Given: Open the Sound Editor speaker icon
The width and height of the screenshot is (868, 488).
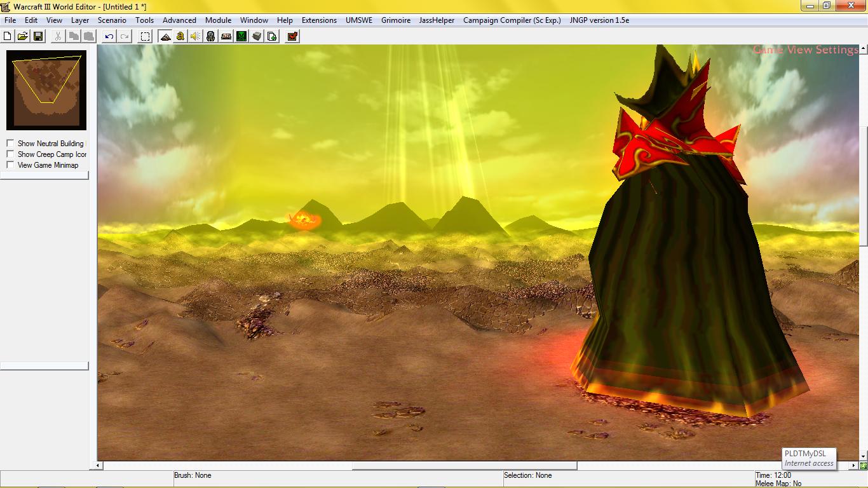Looking at the screenshot, I should point(196,37).
